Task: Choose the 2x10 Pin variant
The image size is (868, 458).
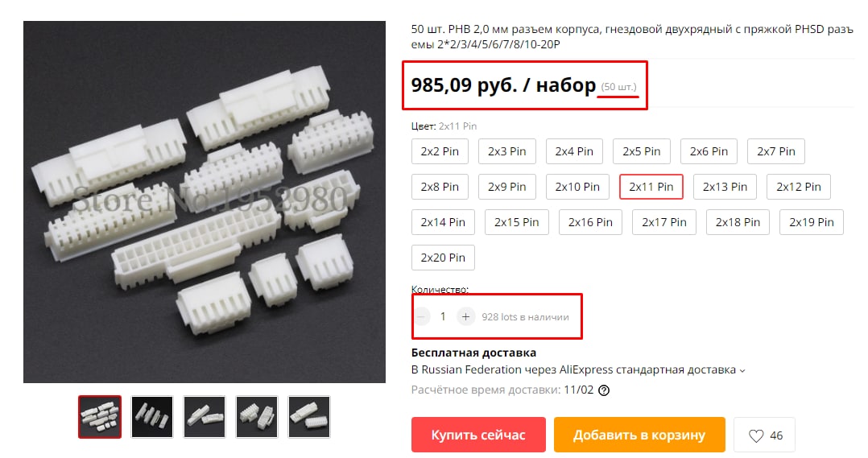Action: [577, 187]
